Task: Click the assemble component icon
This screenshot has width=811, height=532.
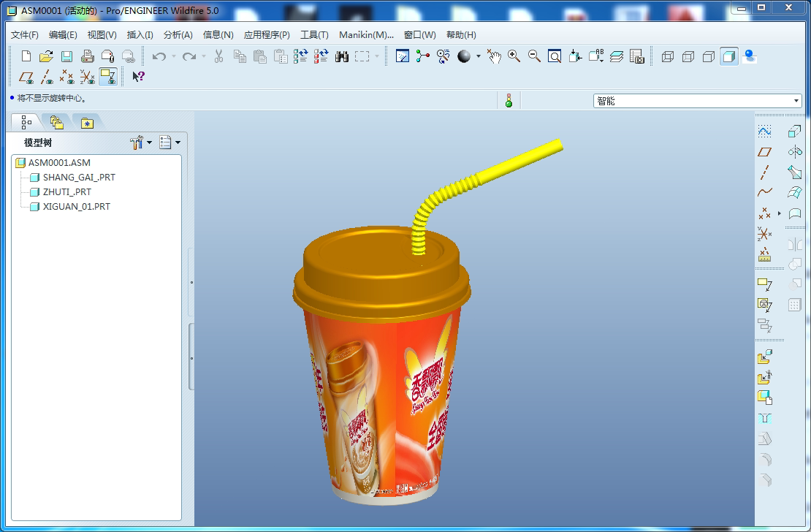Action: 764,357
